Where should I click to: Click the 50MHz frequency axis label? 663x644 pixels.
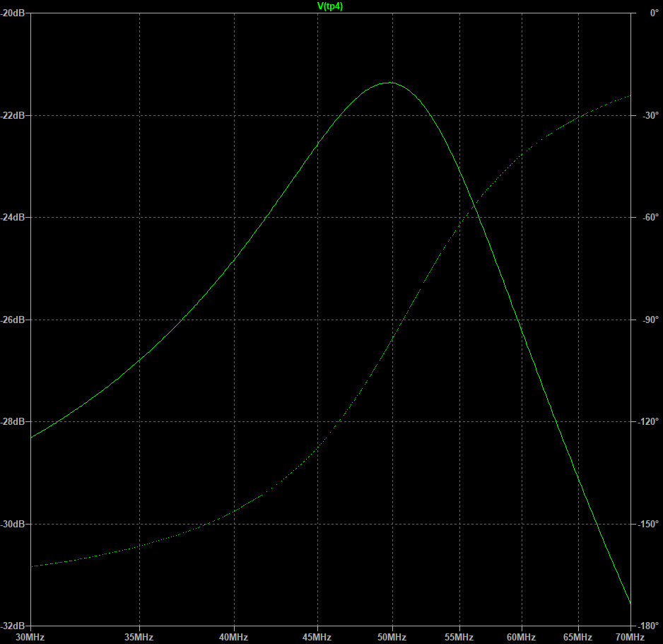391,637
